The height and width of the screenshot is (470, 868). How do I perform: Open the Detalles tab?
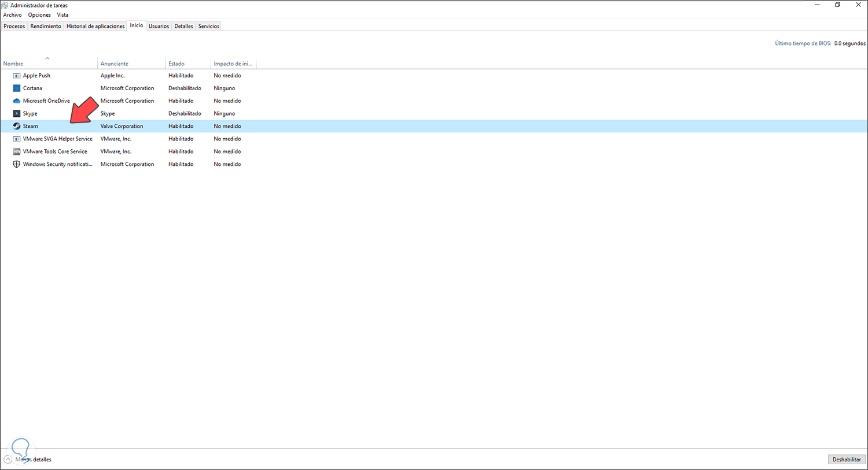(184, 26)
